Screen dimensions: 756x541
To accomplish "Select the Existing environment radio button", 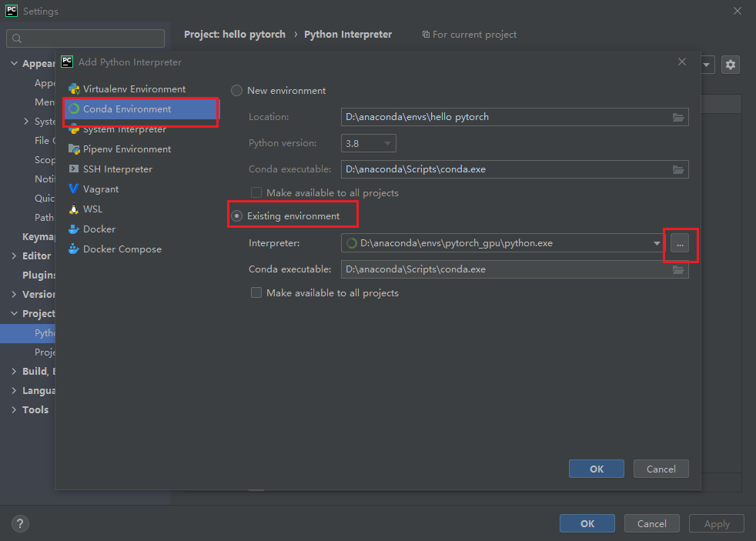I will (239, 215).
